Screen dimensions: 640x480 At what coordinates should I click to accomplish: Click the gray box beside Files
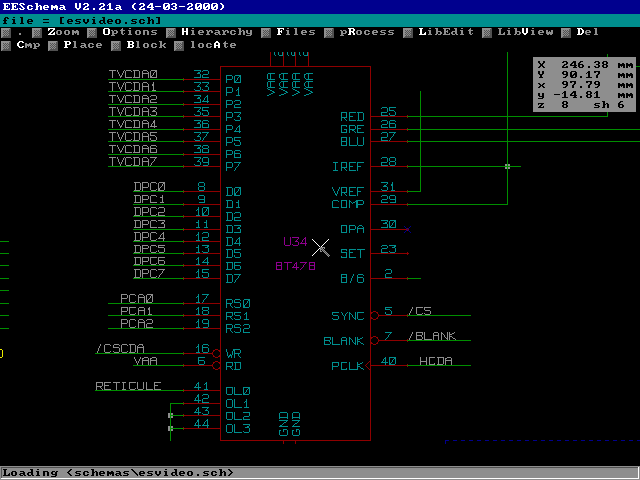(x=266, y=33)
